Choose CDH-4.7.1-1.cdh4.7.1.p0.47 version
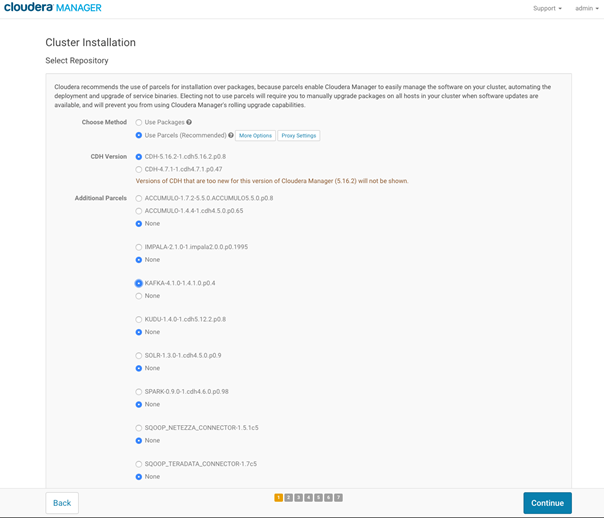 point(139,169)
